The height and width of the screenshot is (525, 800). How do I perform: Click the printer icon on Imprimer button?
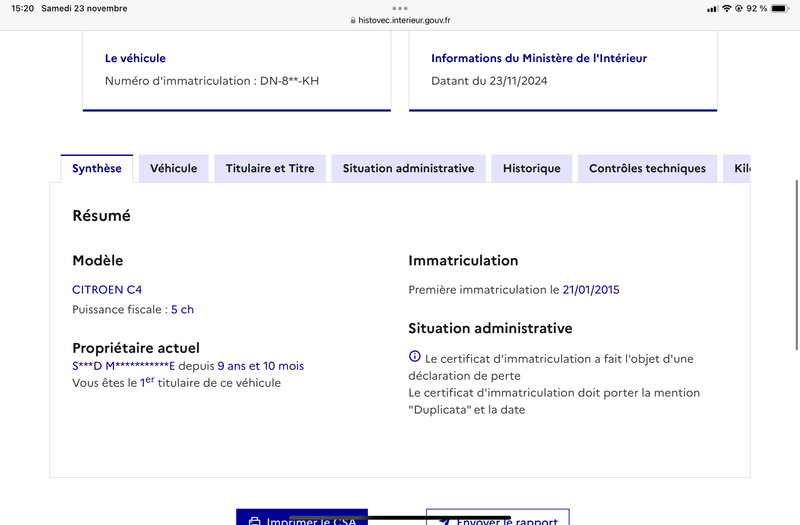click(254, 521)
